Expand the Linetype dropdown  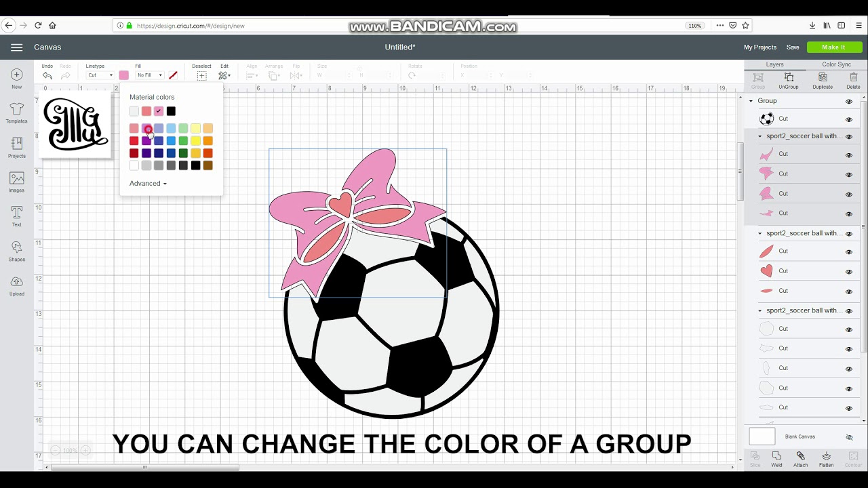[99, 75]
